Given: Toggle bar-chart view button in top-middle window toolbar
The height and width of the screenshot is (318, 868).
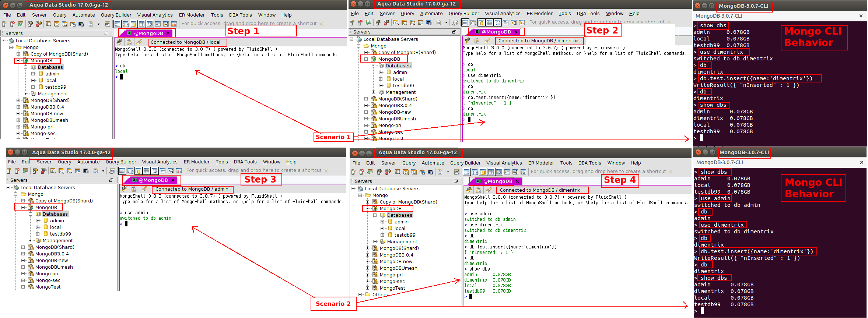Looking at the screenshot, I should [522, 22].
